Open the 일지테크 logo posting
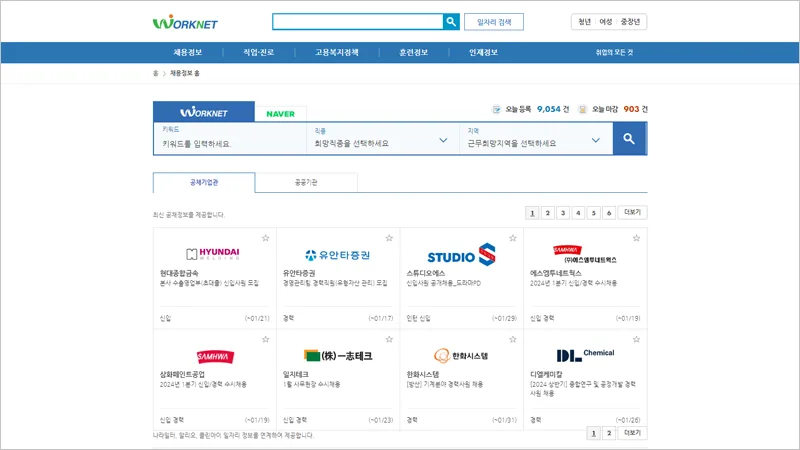 (x=338, y=356)
